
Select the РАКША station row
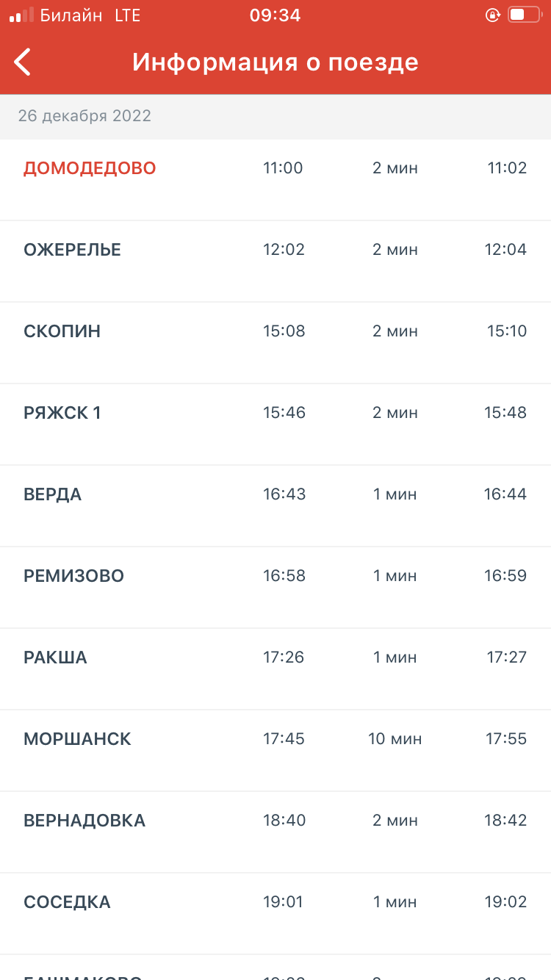click(275, 669)
